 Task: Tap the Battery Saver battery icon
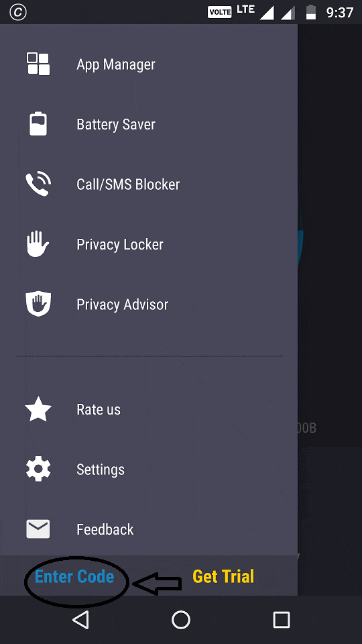coord(38,123)
